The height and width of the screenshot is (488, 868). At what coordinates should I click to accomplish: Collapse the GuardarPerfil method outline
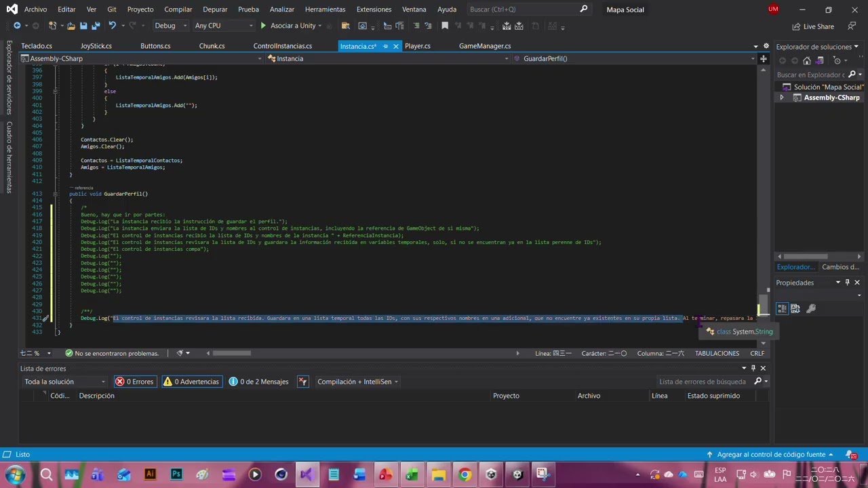point(55,194)
